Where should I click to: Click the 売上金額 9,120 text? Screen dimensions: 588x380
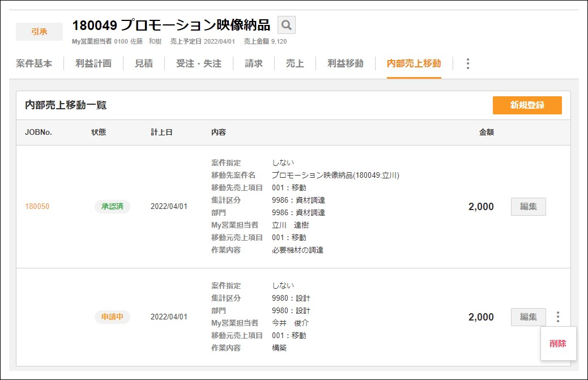pyautogui.click(x=266, y=41)
